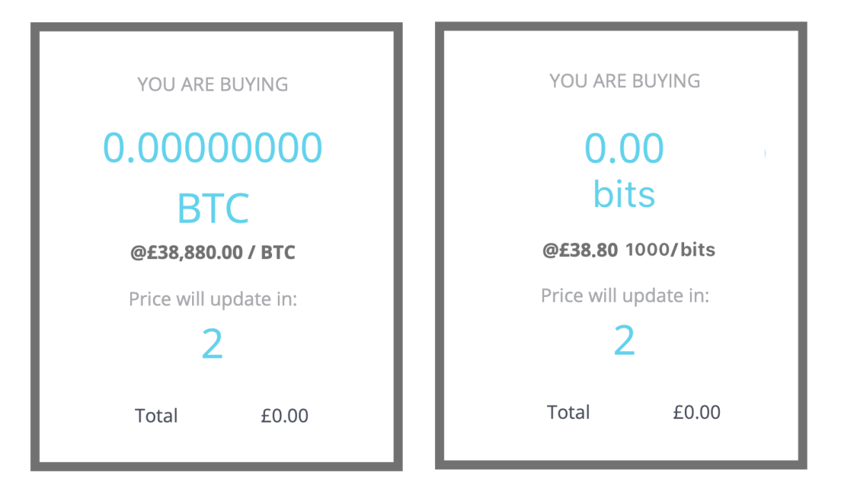The image size is (857, 504).
Task: Click the 0.00000000 BTC amount value
Action: (x=213, y=148)
